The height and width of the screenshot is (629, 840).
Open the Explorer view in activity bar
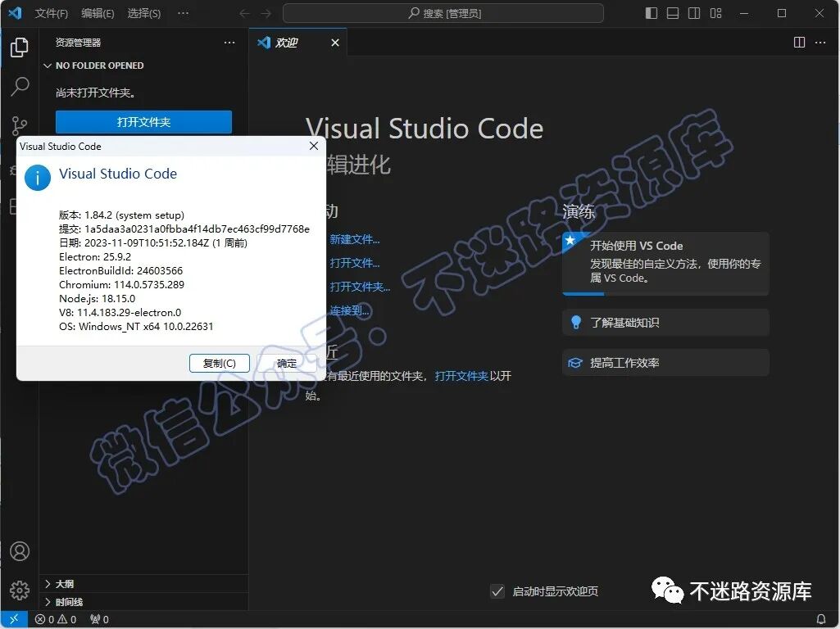coord(20,48)
